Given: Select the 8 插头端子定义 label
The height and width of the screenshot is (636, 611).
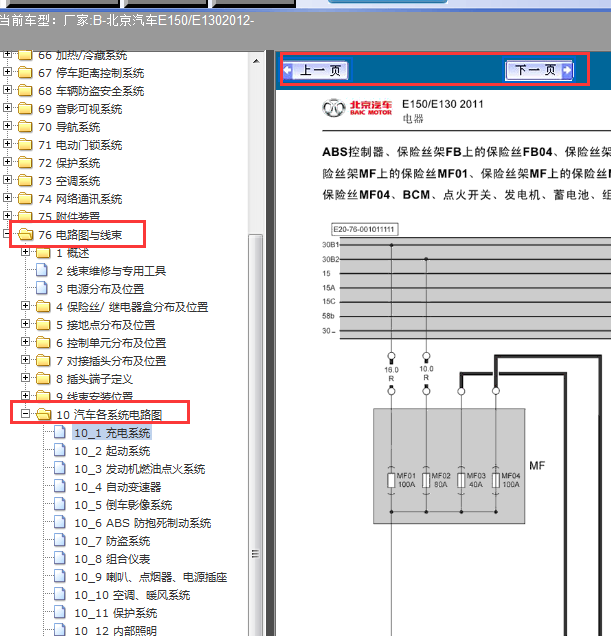Looking at the screenshot, I should (x=94, y=379).
